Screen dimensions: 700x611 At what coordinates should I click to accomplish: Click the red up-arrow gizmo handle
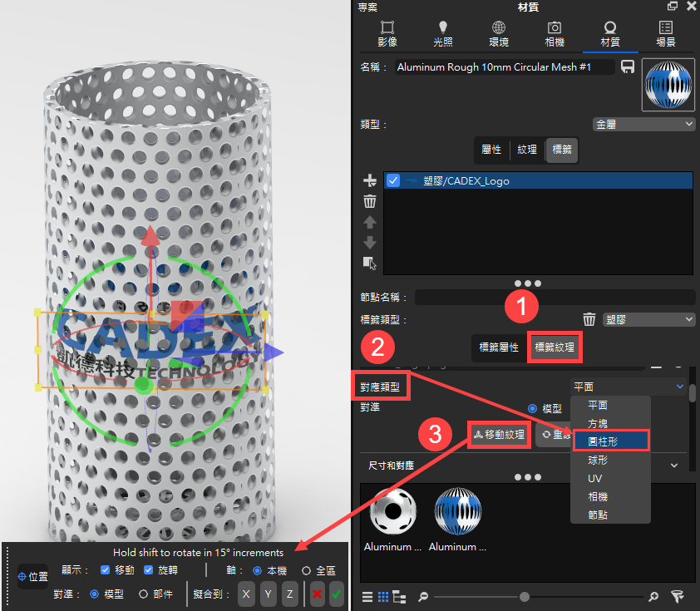(x=150, y=235)
